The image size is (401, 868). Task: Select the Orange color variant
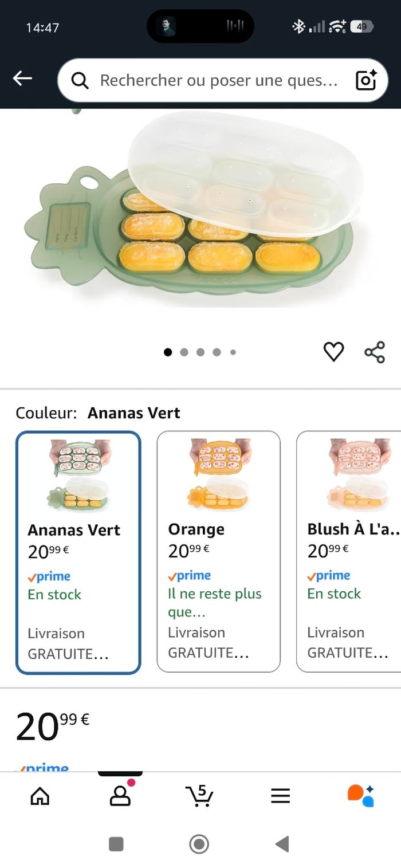(x=218, y=550)
